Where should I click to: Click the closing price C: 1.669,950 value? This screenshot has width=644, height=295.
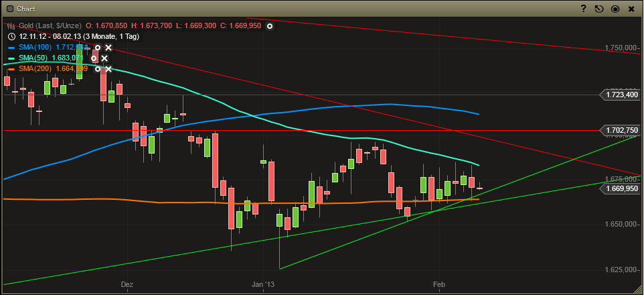[241, 26]
